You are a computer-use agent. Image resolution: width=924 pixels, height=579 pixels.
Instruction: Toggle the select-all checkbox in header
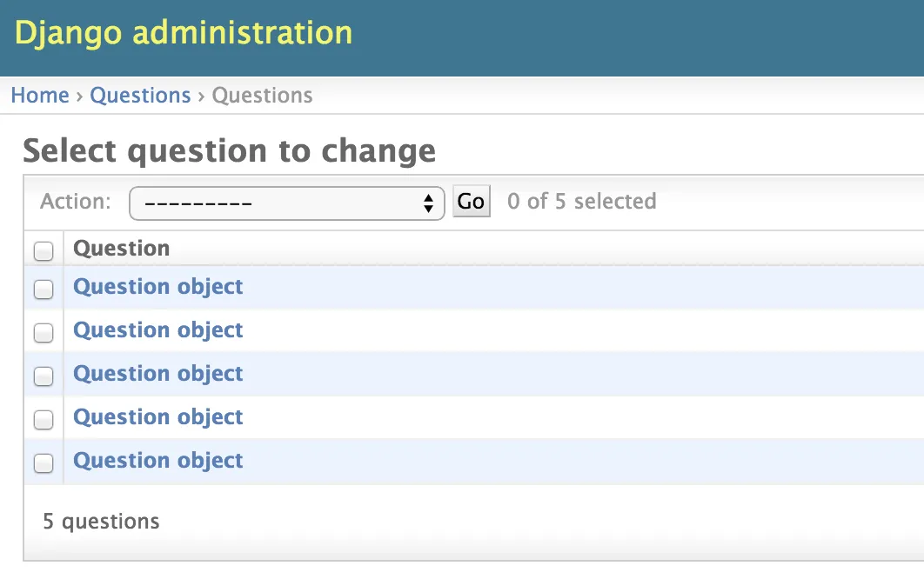(x=44, y=251)
